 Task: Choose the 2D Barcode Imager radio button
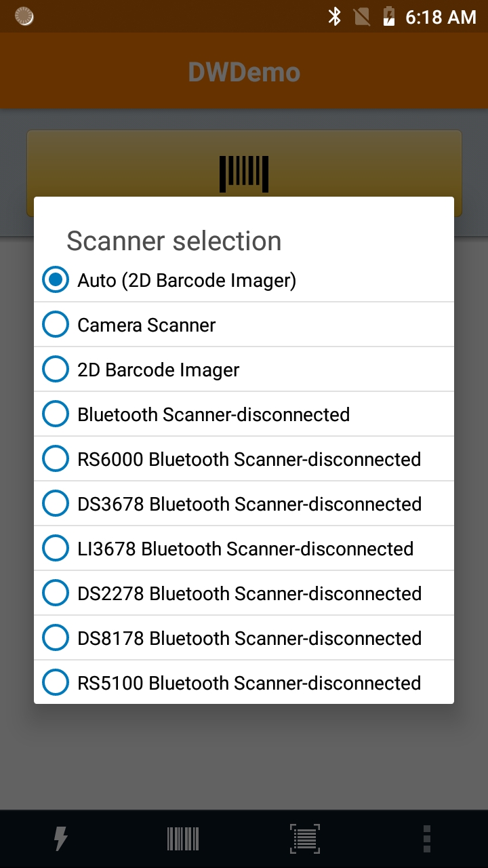[56, 370]
